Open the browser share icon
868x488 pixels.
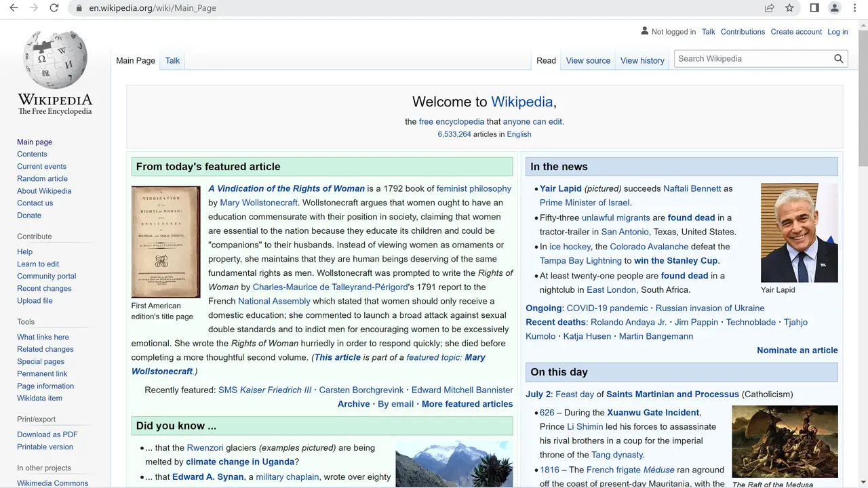pos(769,8)
